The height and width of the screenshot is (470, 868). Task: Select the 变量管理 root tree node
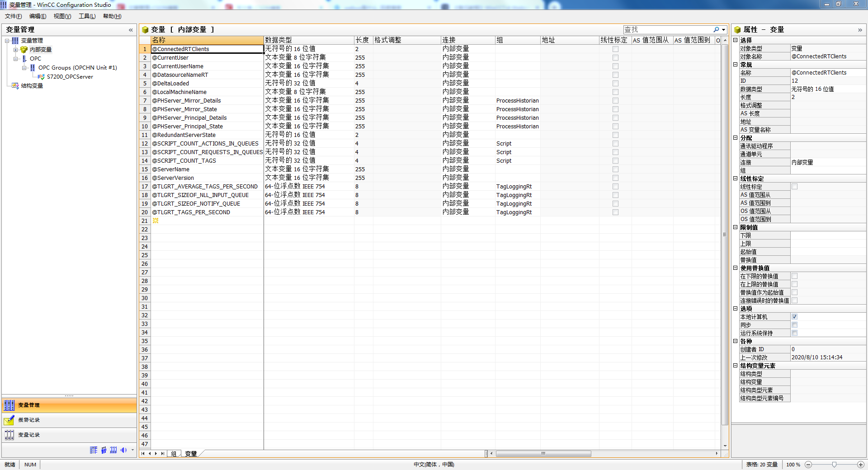tap(32, 41)
